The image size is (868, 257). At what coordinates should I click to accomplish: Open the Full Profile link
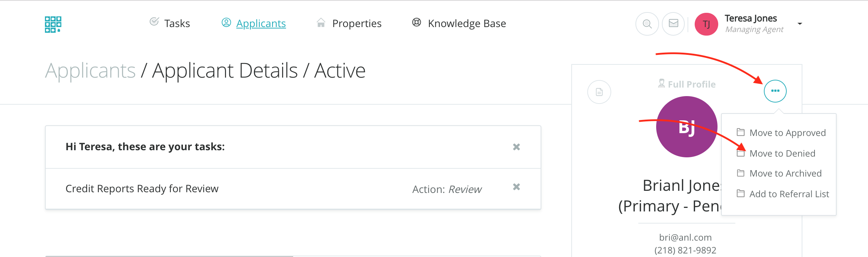point(691,84)
